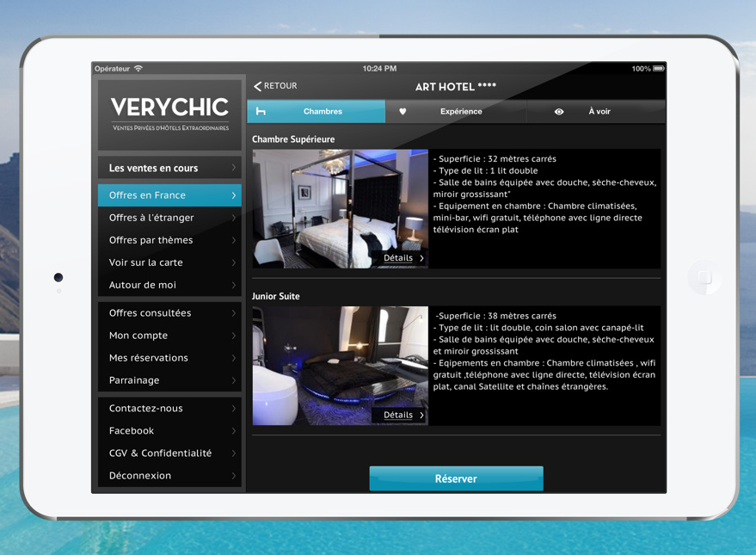
Task: Click the Wi-Fi icon in the status bar
Action: click(x=138, y=69)
